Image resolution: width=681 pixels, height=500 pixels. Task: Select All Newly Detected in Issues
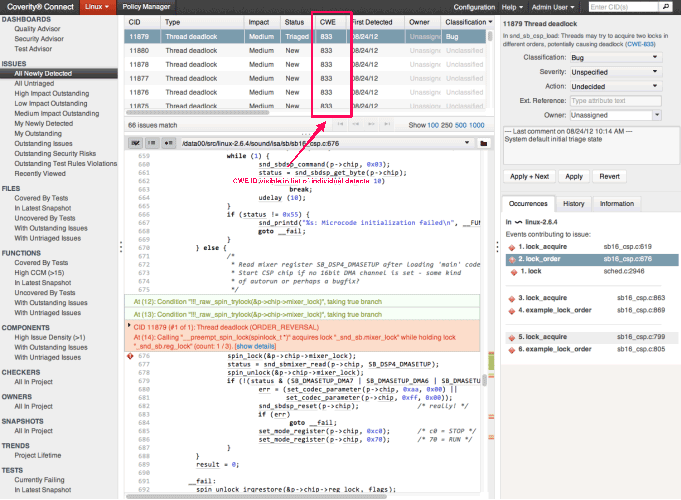pos(59,73)
